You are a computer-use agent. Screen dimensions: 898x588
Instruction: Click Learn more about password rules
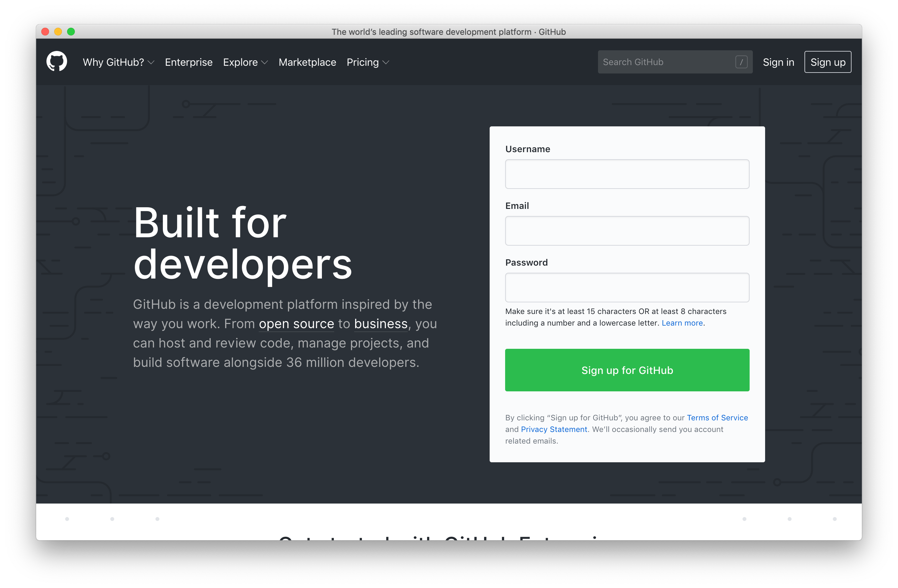(682, 323)
